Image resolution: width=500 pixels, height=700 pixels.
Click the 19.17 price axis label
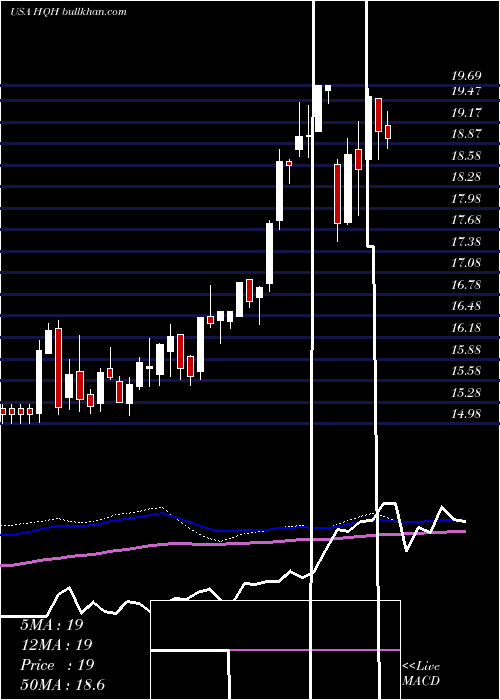click(x=467, y=112)
